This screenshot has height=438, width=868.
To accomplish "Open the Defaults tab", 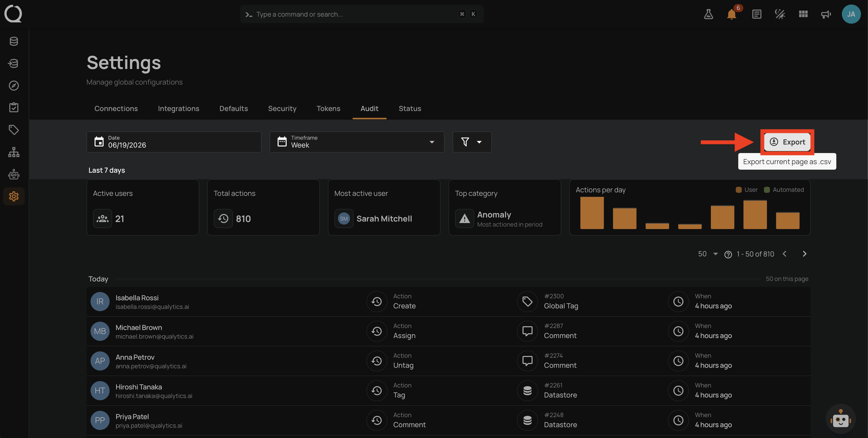I will tap(234, 108).
